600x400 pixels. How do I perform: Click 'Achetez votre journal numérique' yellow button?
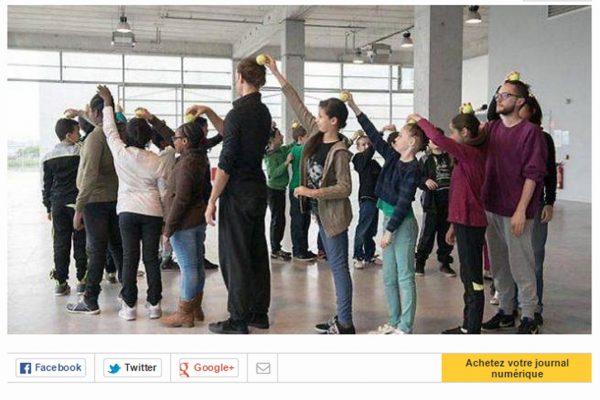(x=517, y=368)
